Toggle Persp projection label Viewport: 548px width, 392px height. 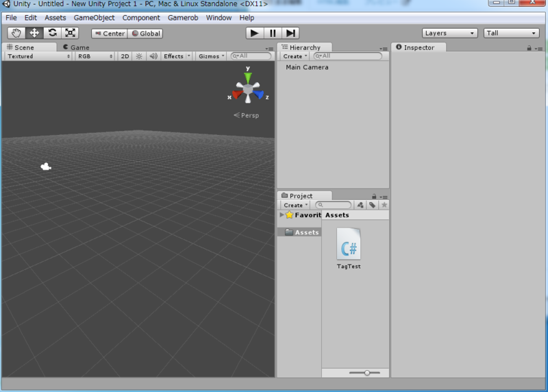click(x=247, y=115)
